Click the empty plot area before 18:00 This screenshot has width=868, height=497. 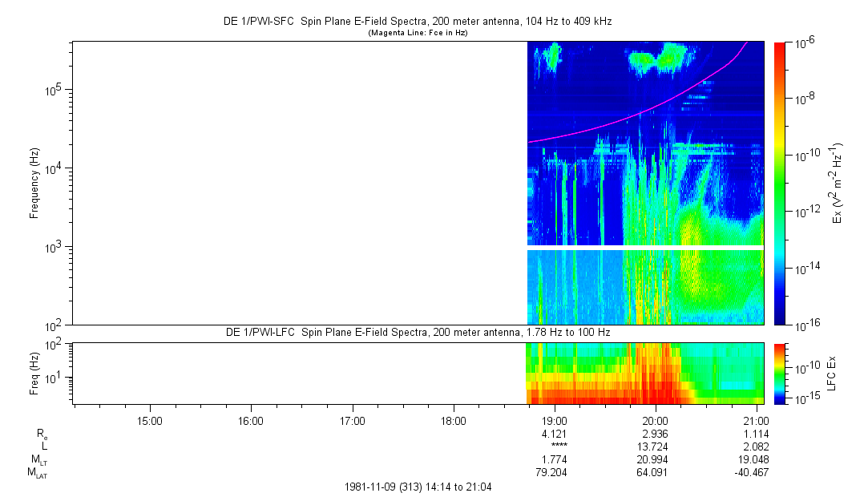pyautogui.click(x=297, y=183)
